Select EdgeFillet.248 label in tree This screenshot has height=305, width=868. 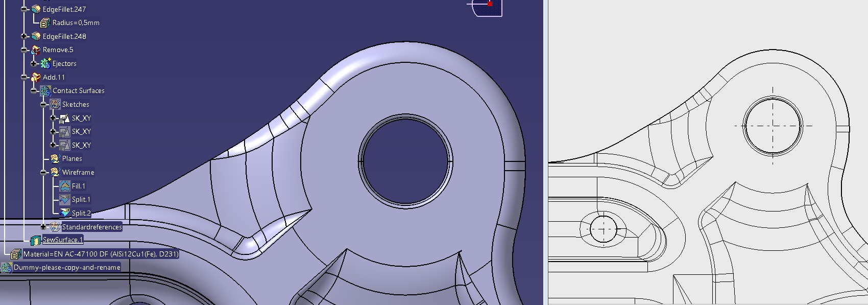click(x=64, y=36)
